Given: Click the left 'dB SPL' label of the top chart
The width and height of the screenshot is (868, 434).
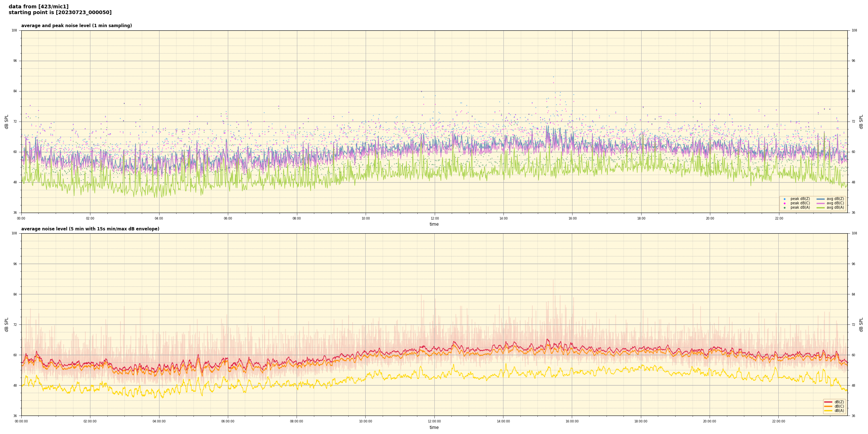Looking at the screenshot, I should [x=7, y=122].
